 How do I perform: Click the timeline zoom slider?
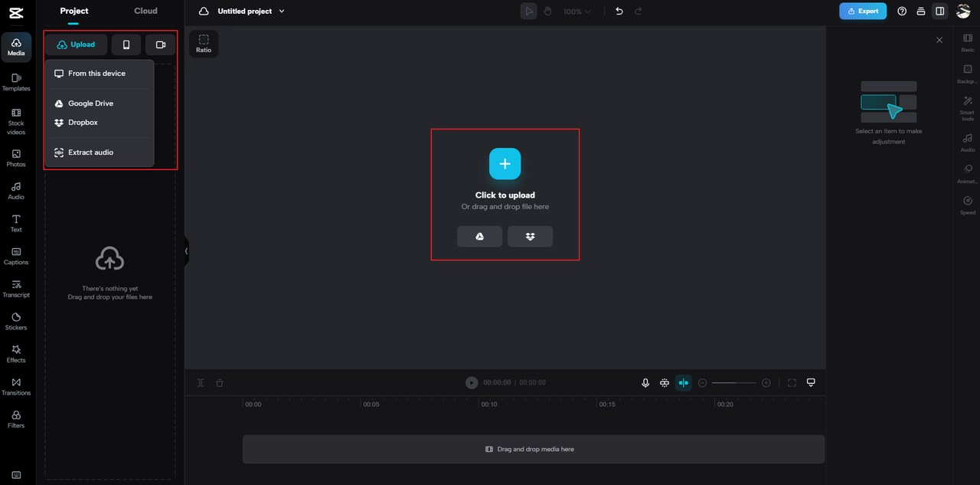tap(734, 382)
